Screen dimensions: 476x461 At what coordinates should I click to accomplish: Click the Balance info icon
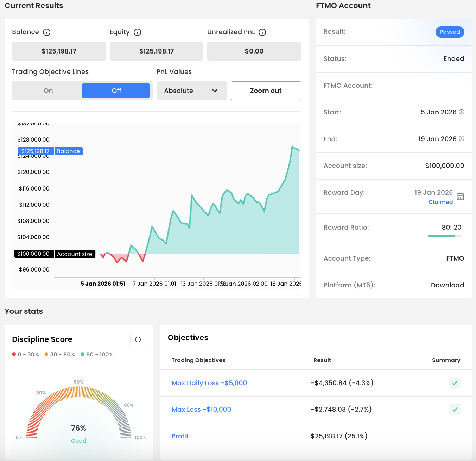[x=46, y=32]
